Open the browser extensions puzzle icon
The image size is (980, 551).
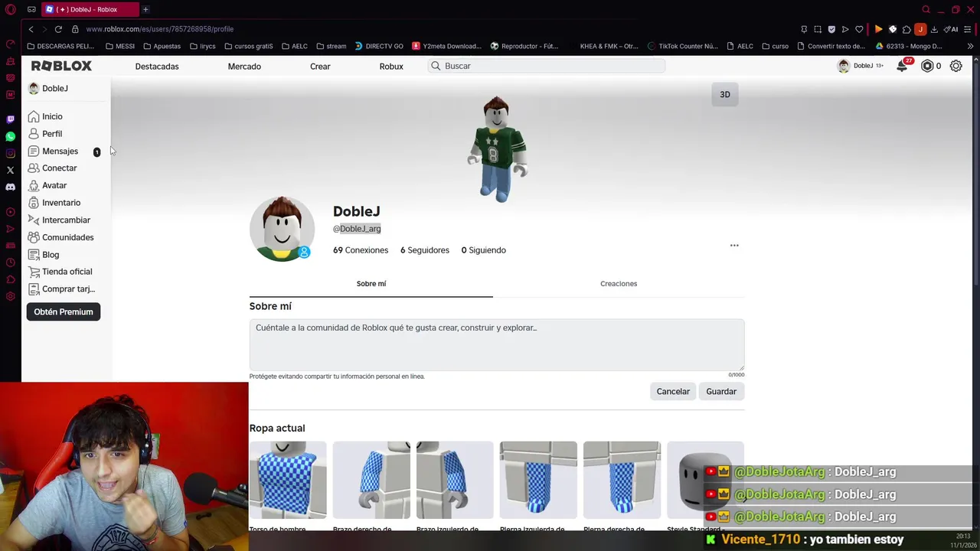click(x=906, y=29)
